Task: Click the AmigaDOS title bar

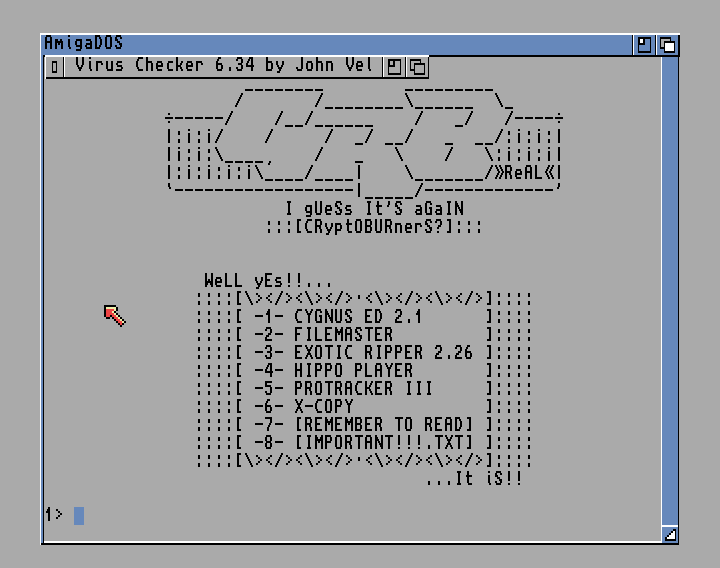Action: [338, 45]
